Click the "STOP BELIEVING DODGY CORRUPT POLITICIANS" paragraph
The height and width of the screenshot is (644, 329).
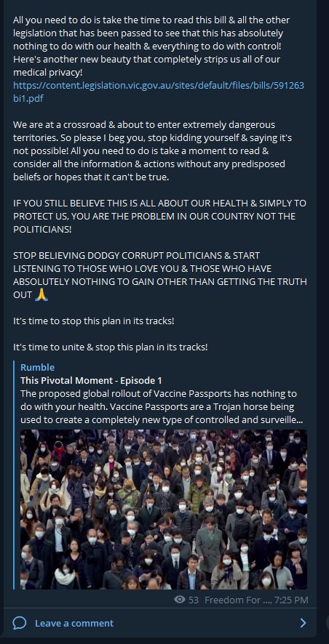160,275
